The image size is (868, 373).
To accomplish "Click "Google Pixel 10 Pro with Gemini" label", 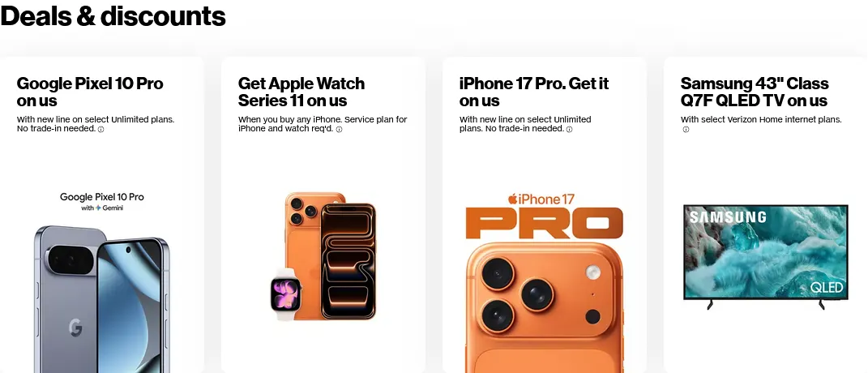I will pos(102,202).
